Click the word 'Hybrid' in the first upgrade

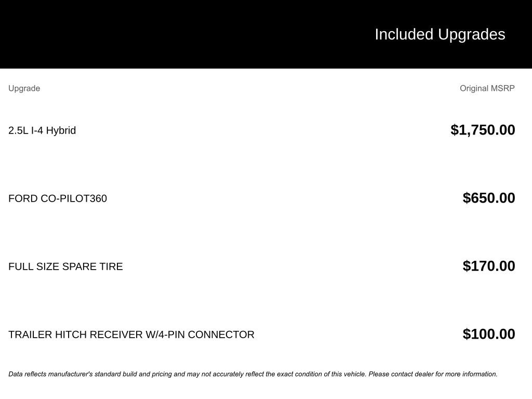click(x=61, y=130)
